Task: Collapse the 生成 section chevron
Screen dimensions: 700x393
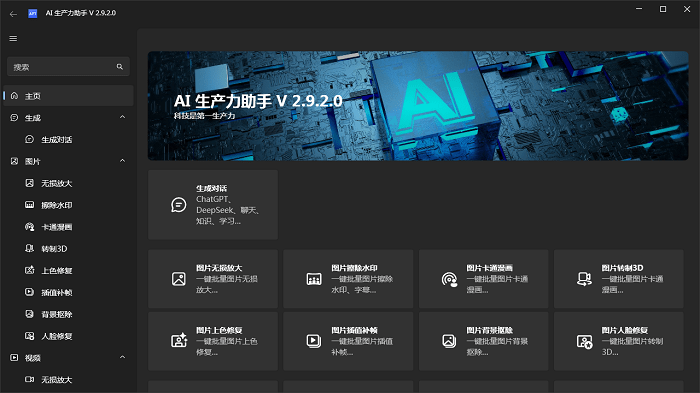Action: (x=122, y=117)
